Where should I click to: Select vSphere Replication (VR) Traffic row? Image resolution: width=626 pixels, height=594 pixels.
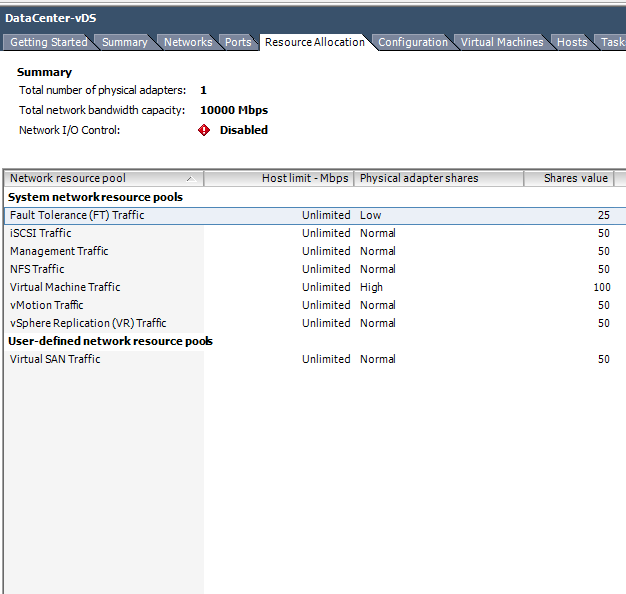click(315, 323)
